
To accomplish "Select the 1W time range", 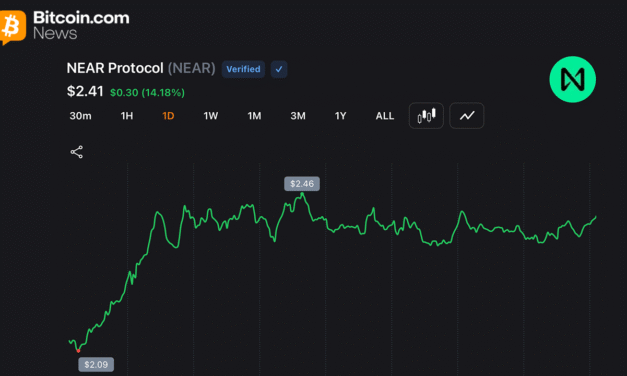I will (211, 116).
